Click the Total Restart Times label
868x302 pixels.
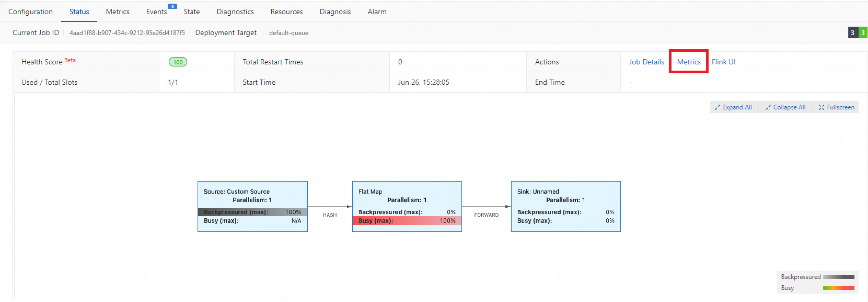[273, 62]
